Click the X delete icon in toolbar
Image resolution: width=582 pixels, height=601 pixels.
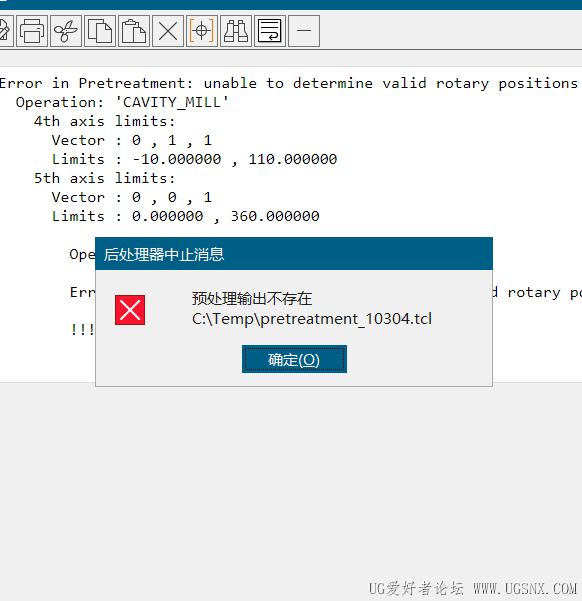click(168, 31)
